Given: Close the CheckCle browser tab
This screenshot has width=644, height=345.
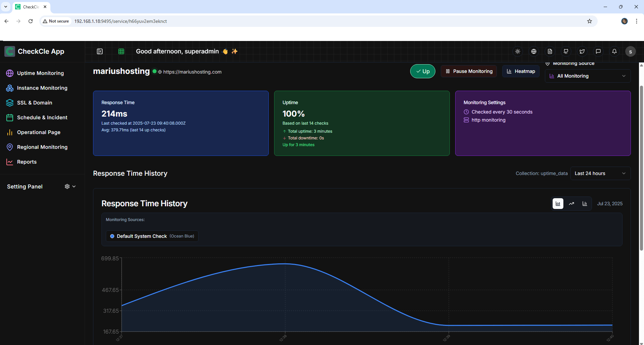Looking at the screenshot, I should point(45,7).
